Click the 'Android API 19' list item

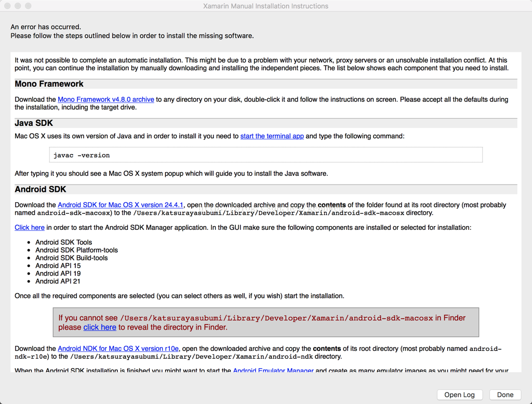coord(58,273)
